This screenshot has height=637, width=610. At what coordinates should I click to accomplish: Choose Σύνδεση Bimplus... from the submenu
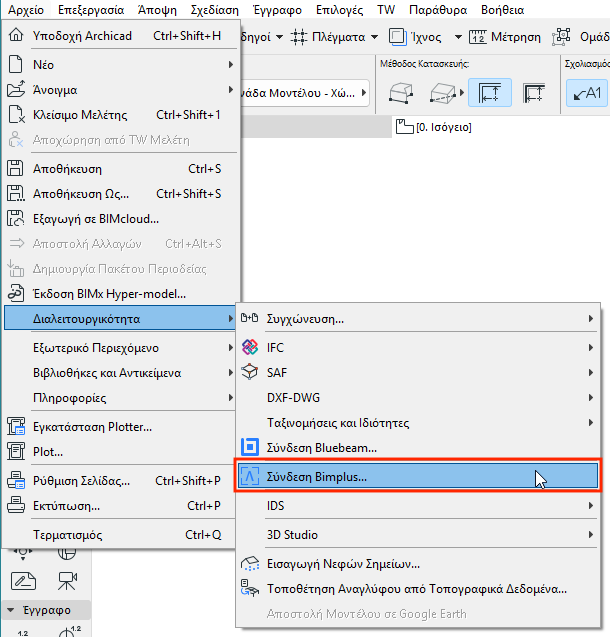(x=418, y=476)
